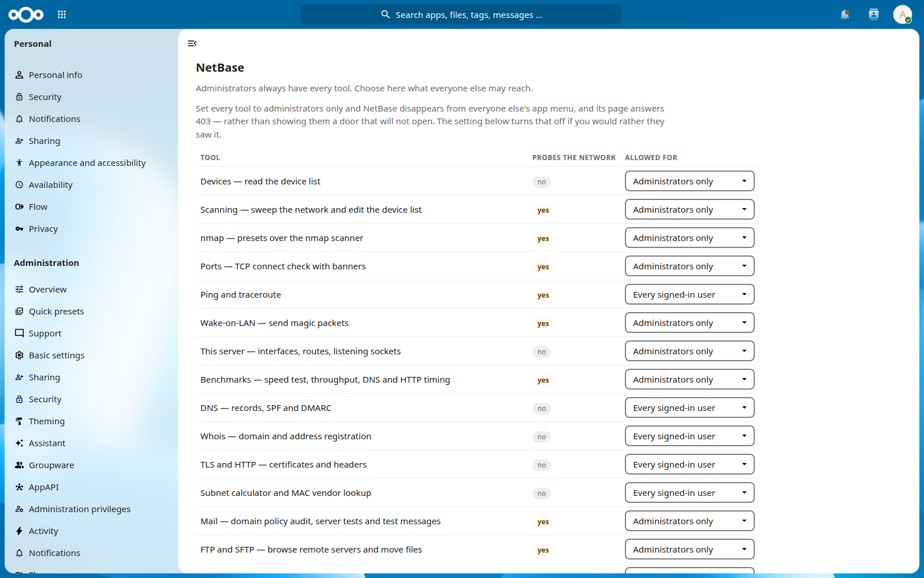
Task: Open Basic settings administration page
Action: tap(91, 355)
